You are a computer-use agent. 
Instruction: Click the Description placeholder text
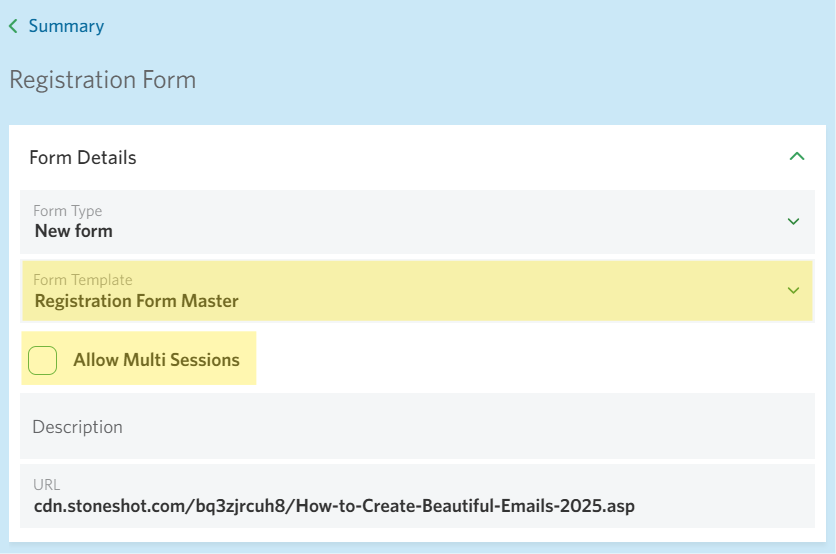[78, 427]
